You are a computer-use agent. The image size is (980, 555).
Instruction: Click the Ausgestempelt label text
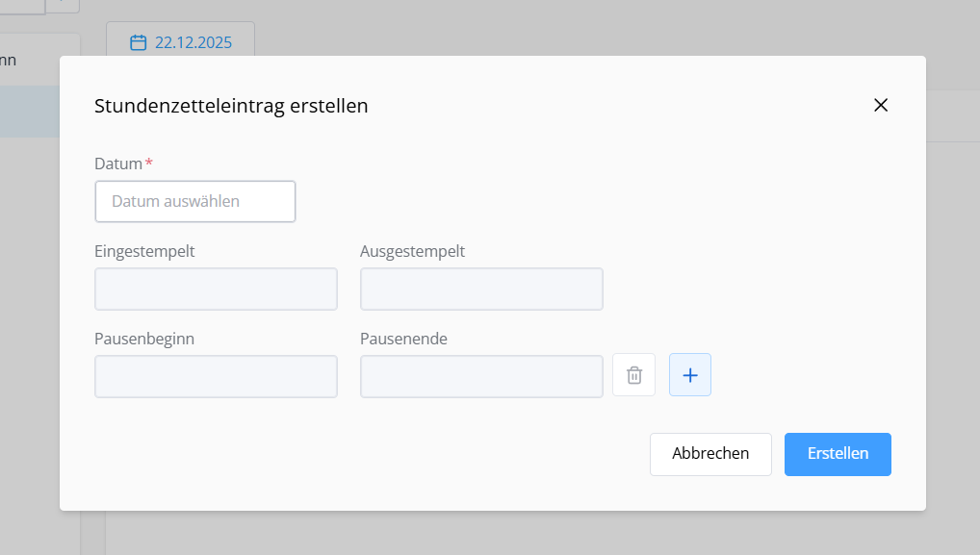point(412,251)
